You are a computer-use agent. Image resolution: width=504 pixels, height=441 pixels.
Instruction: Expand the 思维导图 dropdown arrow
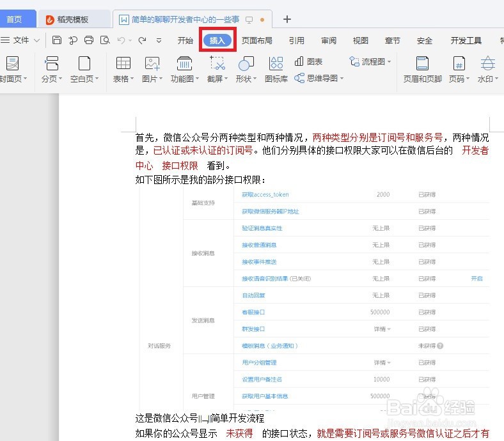(x=342, y=78)
